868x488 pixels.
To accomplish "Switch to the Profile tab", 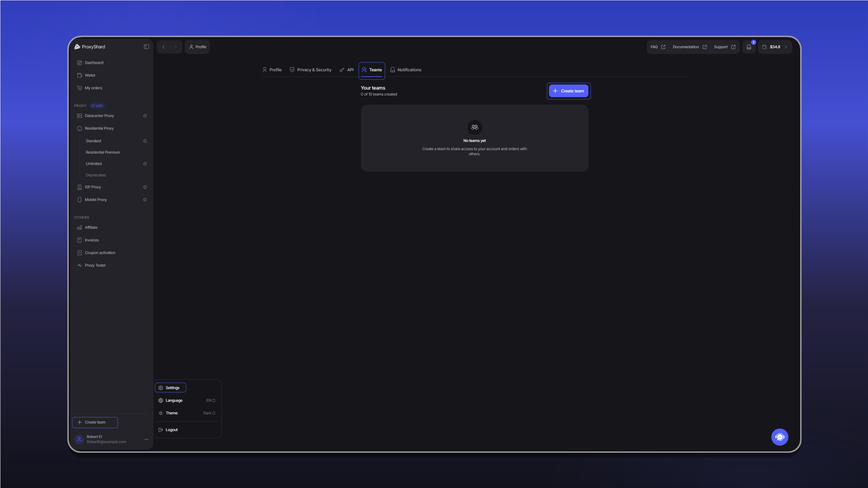I will pos(272,70).
